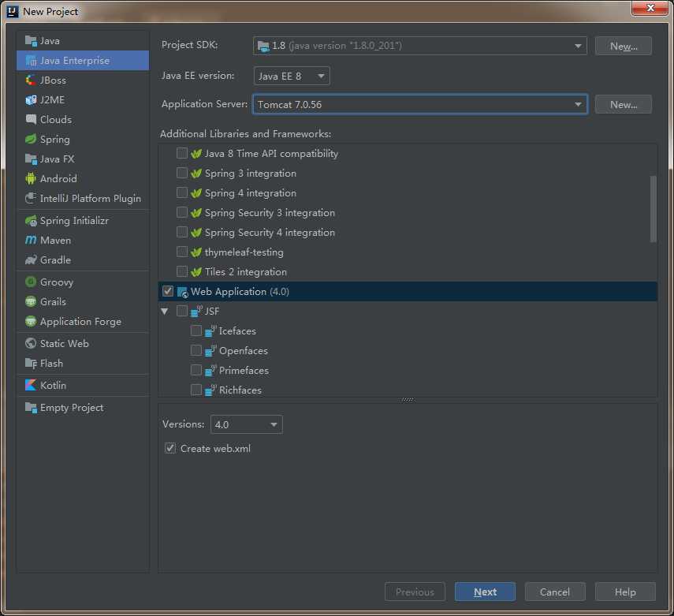Enable Spring Security 3 integration checkbox
Screen dimensions: 674x616
coord(182,212)
